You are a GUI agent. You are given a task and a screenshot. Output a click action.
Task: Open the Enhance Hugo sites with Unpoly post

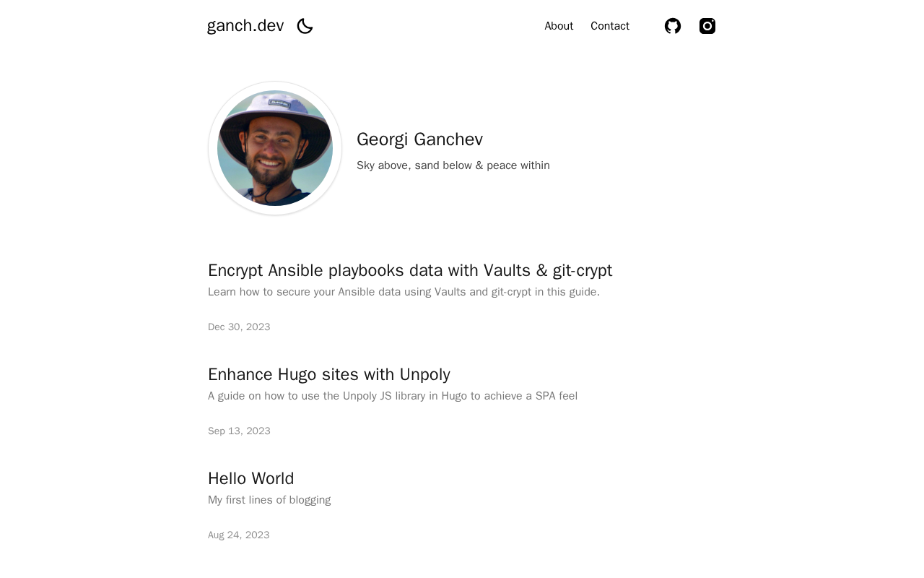click(x=329, y=374)
